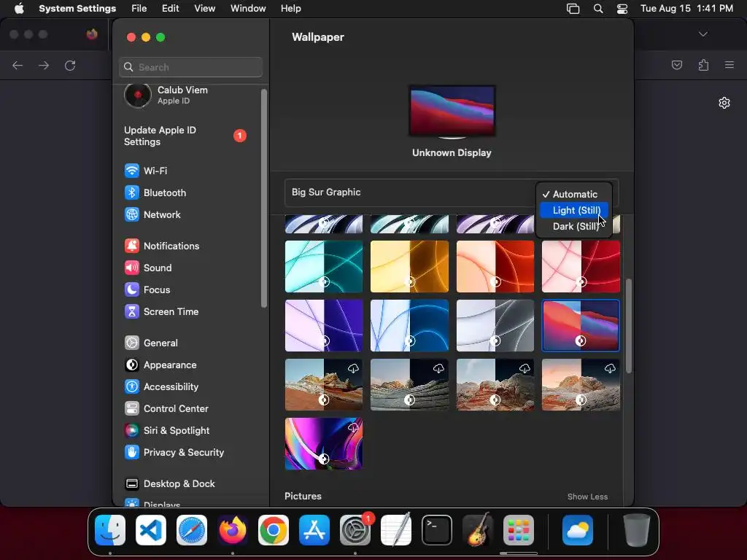Open the Apple menu
Image resolution: width=747 pixels, height=560 pixels.
coord(19,9)
